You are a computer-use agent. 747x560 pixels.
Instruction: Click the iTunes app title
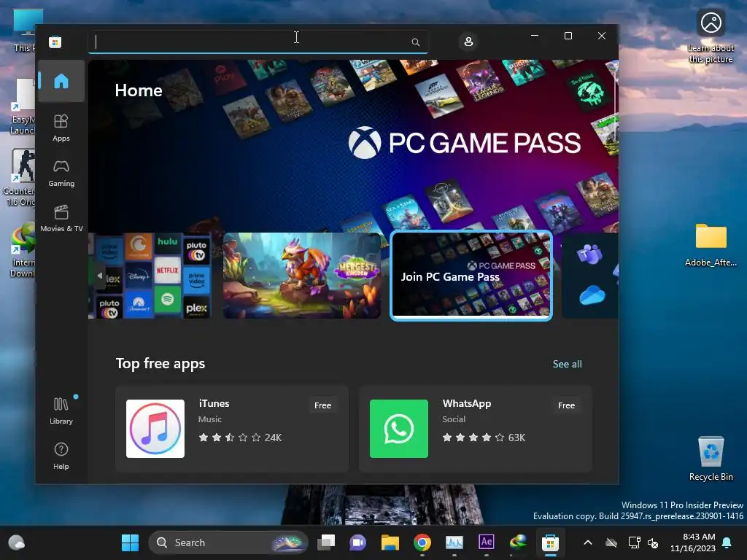214,403
